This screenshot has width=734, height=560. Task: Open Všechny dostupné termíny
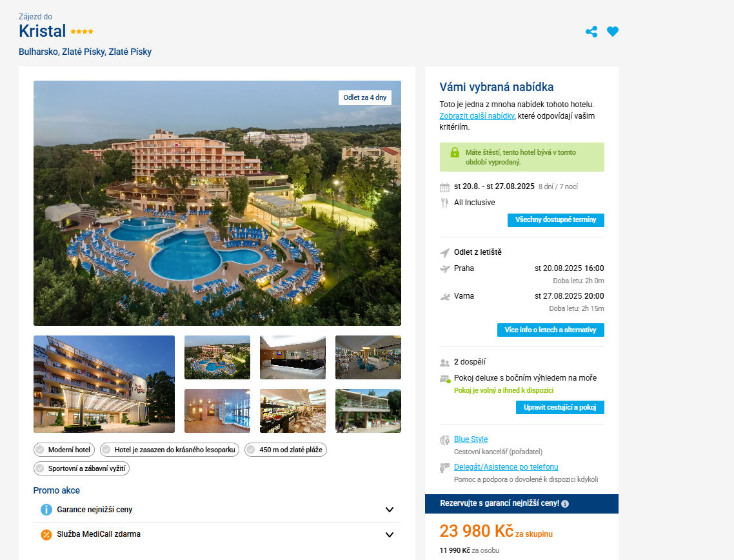click(x=555, y=220)
